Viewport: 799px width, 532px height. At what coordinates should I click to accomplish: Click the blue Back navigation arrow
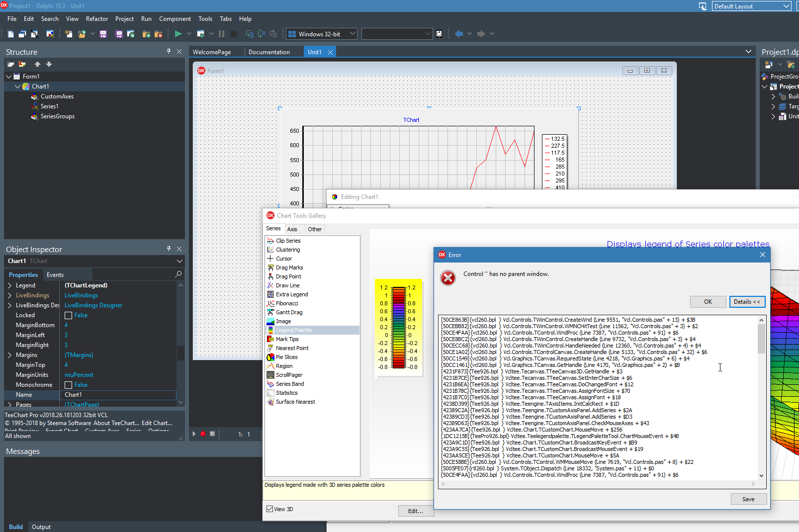[459, 34]
